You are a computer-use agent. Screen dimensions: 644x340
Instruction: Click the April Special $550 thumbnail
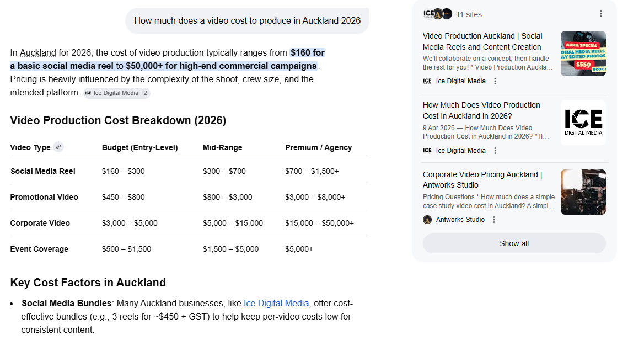[x=583, y=53]
